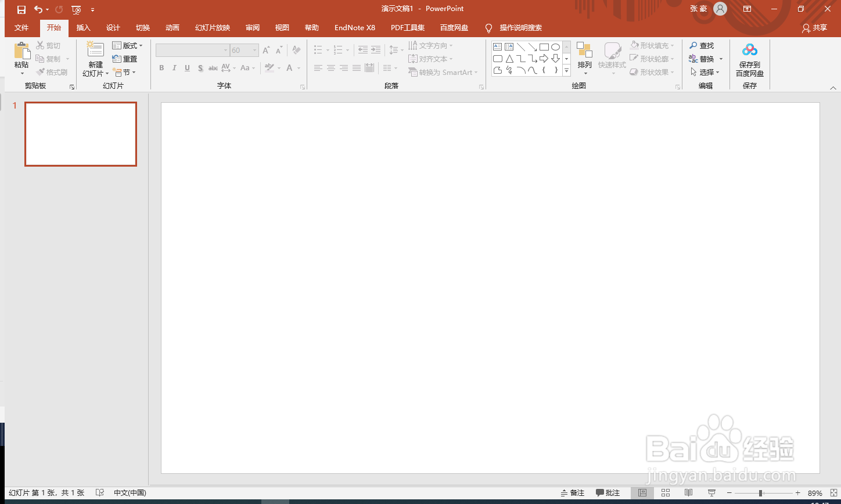The image size is (841, 504).
Task: Click the zoom out minus button
Action: [x=729, y=493]
